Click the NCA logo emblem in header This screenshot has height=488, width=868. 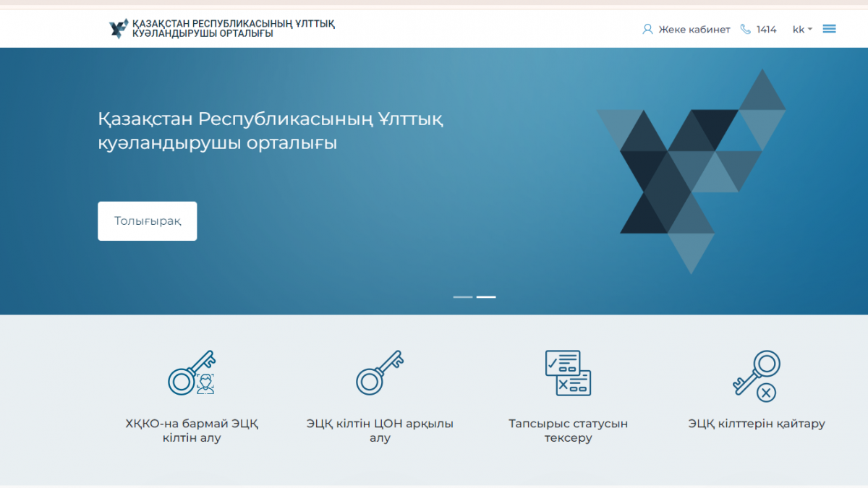point(119,29)
